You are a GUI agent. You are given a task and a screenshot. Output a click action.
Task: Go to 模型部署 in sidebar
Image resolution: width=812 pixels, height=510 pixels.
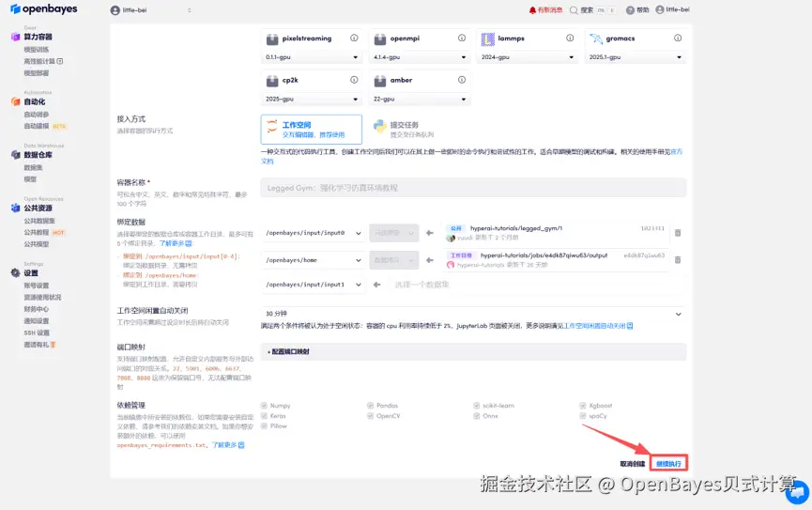(x=37, y=73)
